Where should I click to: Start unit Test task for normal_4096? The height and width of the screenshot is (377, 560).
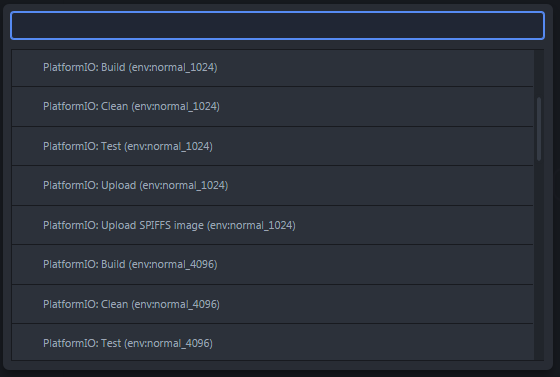(x=272, y=343)
